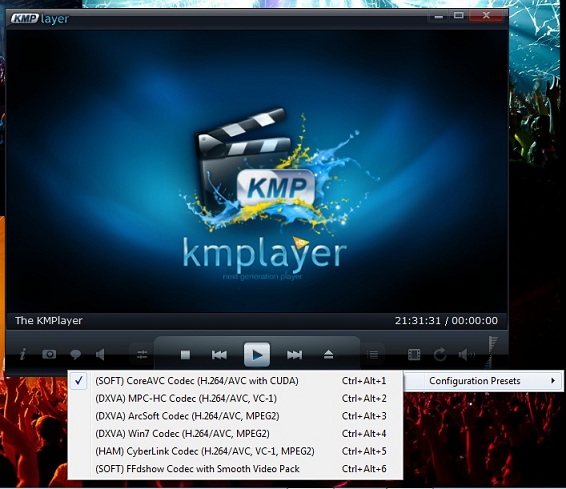Click the KMP logo in title bar
This screenshot has height=489, width=566.
24,18
